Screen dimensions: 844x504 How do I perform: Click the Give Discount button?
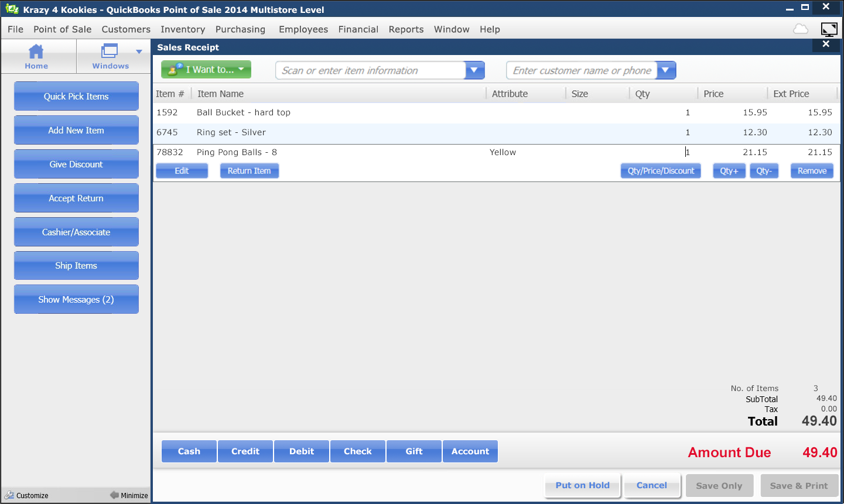click(76, 164)
